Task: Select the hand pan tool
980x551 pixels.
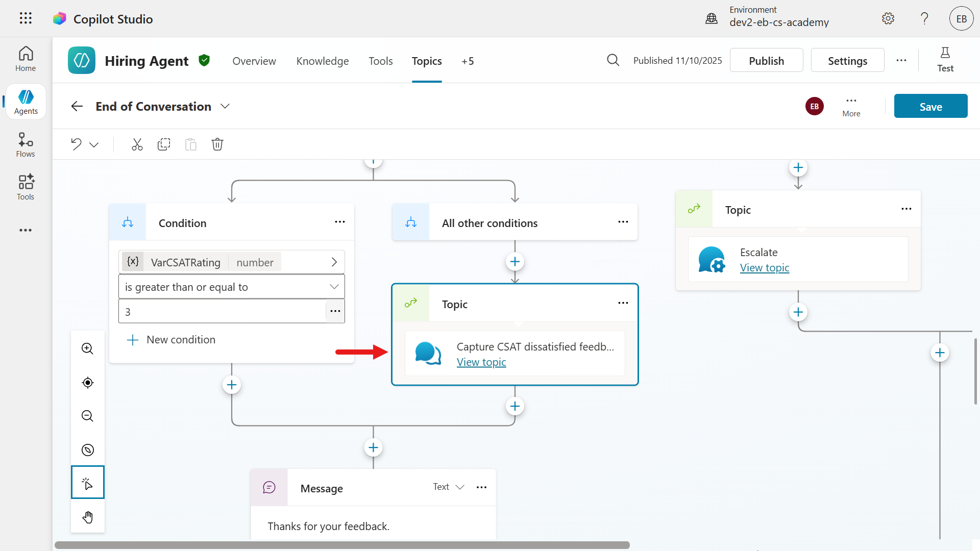Action: pyautogui.click(x=88, y=517)
